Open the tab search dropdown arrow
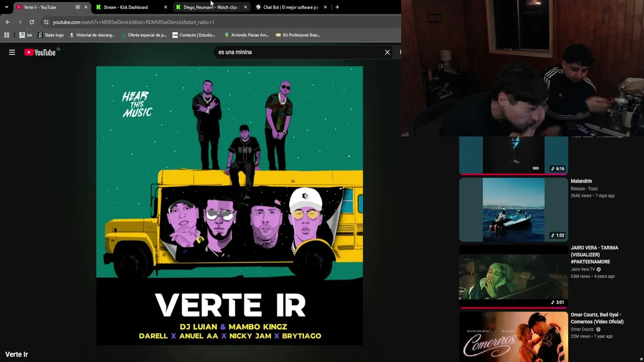644x362 pixels. (x=6, y=7)
